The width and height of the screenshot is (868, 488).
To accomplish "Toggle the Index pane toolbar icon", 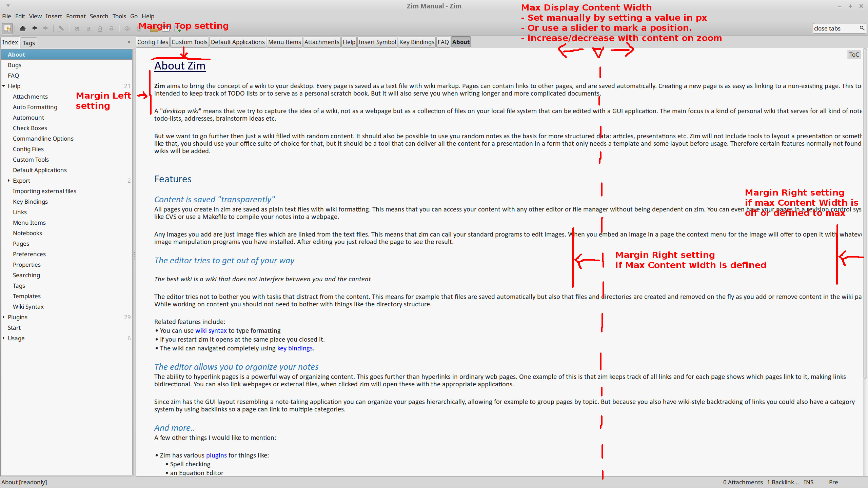I will point(7,28).
